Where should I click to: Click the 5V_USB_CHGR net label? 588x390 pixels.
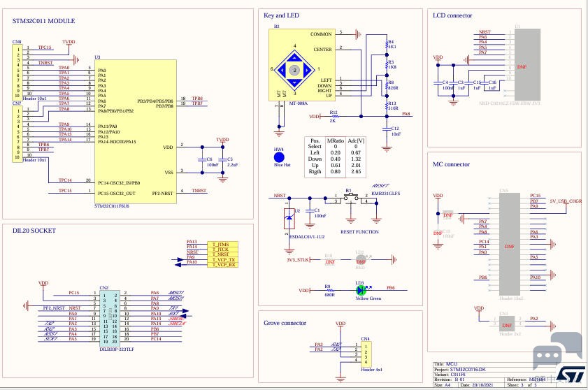point(566,201)
